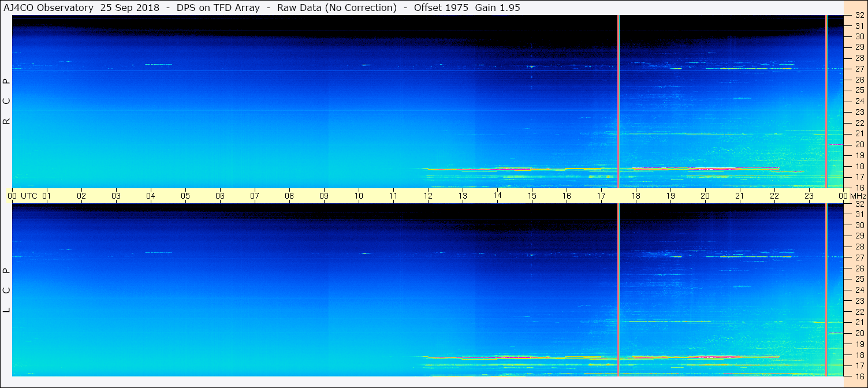Click the 15 hour tick label
The width and height of the screenshot is (868, 388).
(x=532, y=196)
